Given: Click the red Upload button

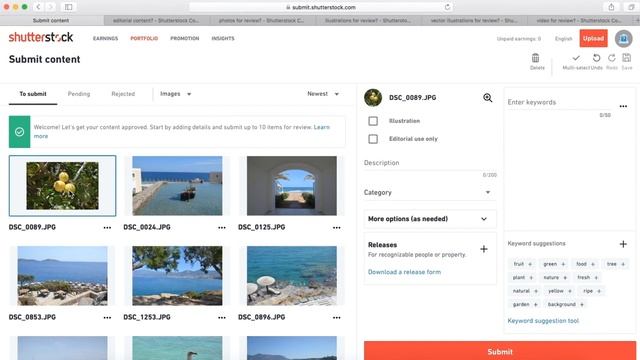Looking at the screenshot, I should (x=593, y=38).
